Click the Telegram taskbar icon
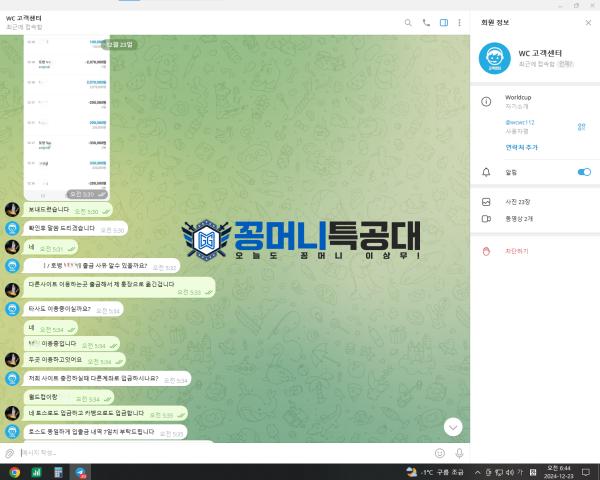Viewport: 600px width, 480px height. click(x=80, y=472)
